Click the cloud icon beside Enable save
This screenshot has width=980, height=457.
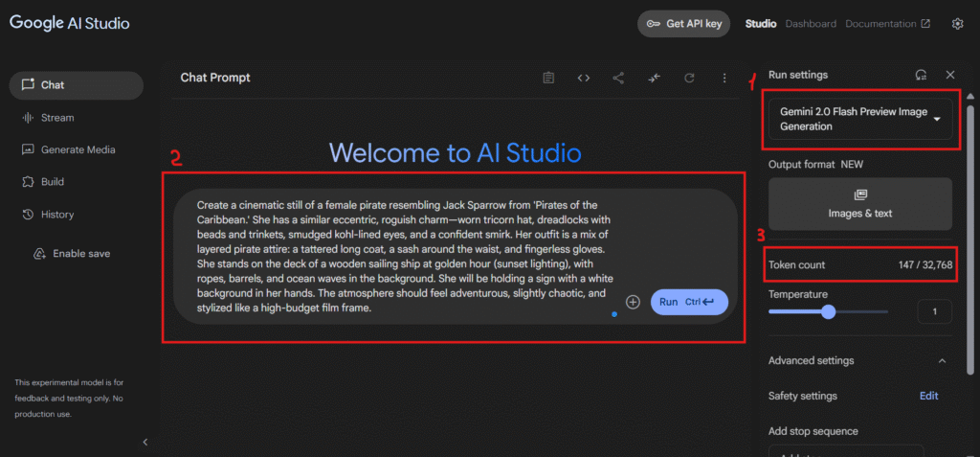coord(40,254)
